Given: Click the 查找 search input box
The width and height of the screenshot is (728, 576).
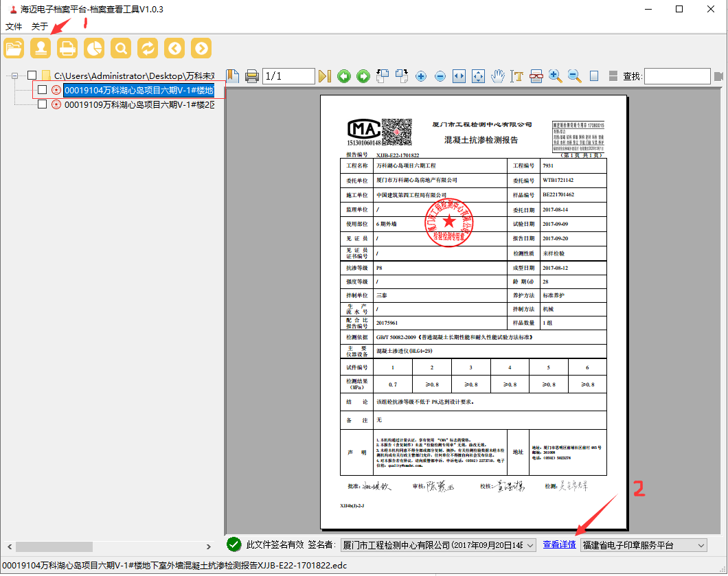Looking at the screenshot, I should pos(677,76).
